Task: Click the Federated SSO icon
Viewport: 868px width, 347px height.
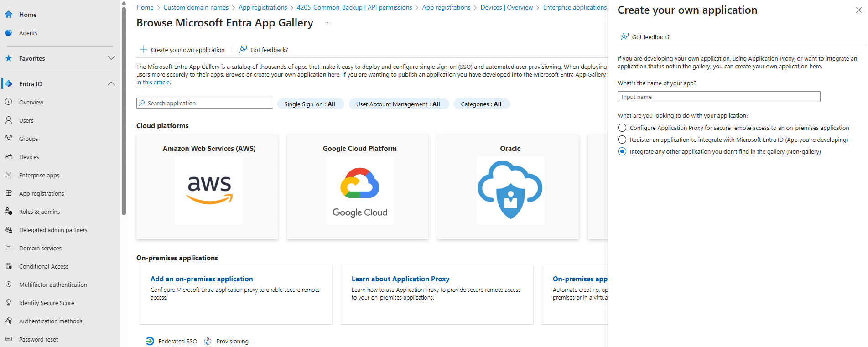Action: pos(150,341)
